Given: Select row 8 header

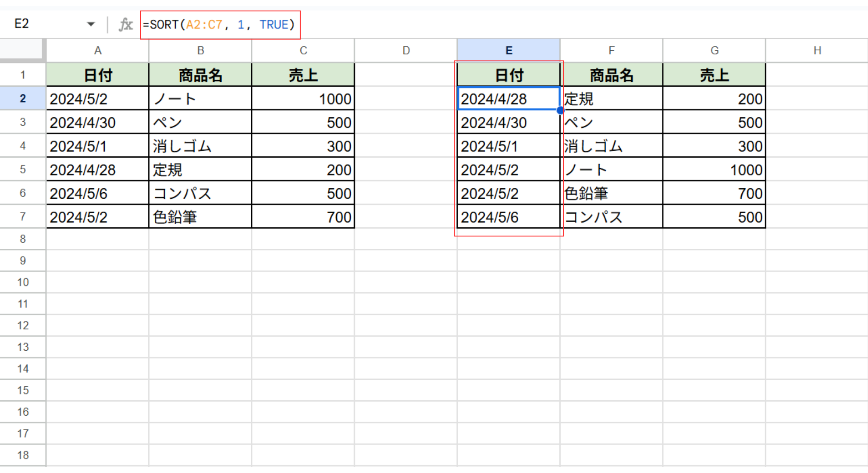Looking at the screenshot, I should coord(22,239).
